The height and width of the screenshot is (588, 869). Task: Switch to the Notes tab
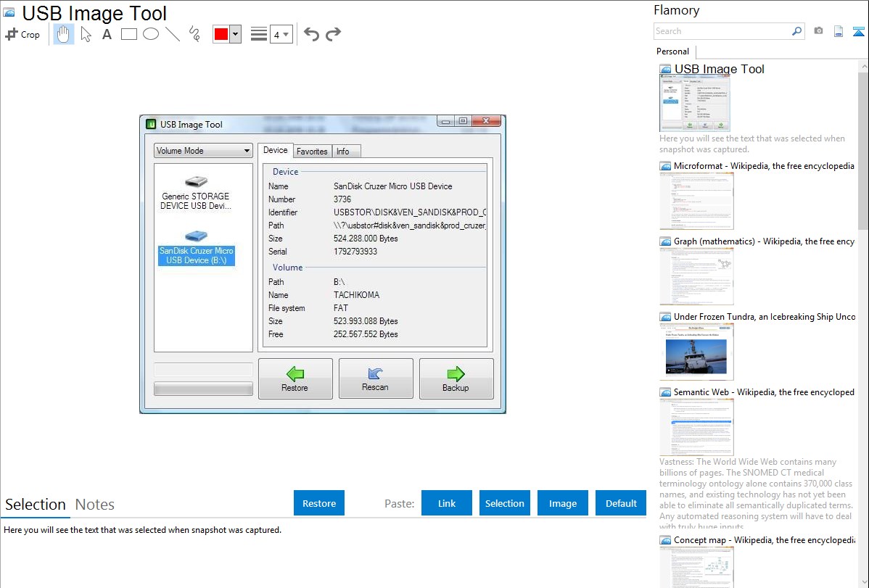coord(95,505)
